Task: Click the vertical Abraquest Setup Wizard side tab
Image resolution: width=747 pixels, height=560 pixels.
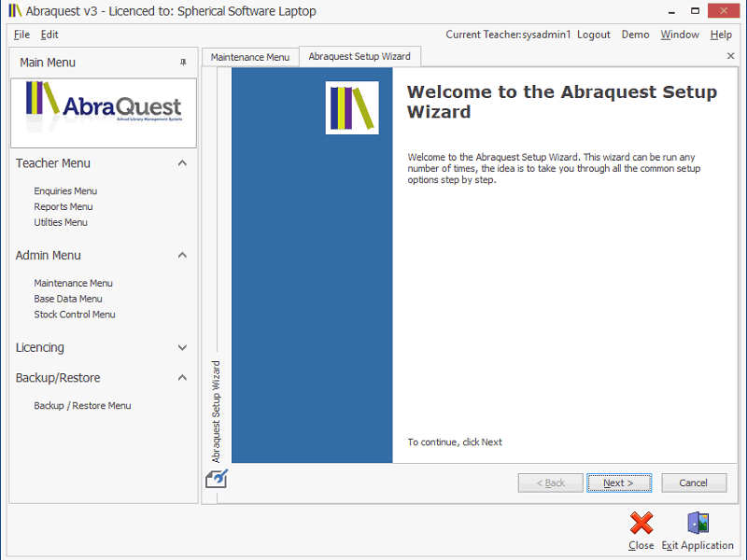Action: pos(216,412)
